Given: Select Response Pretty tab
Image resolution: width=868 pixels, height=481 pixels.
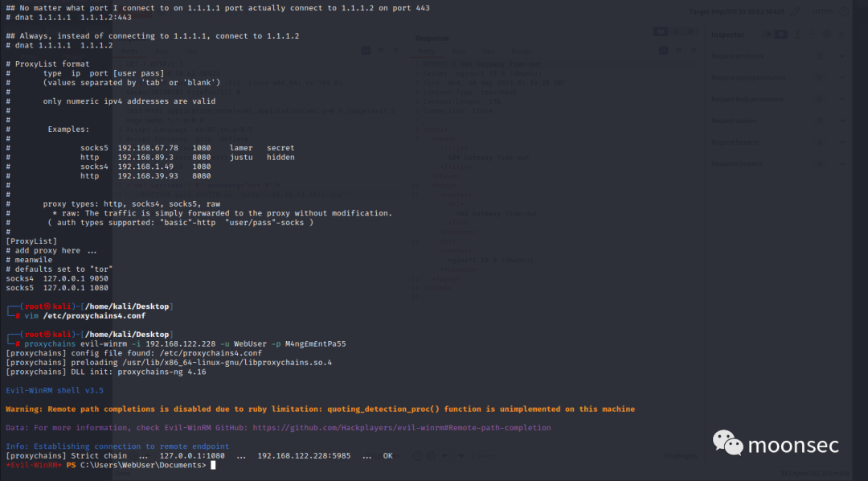Looking at the screenshot, I should (426, 51).
